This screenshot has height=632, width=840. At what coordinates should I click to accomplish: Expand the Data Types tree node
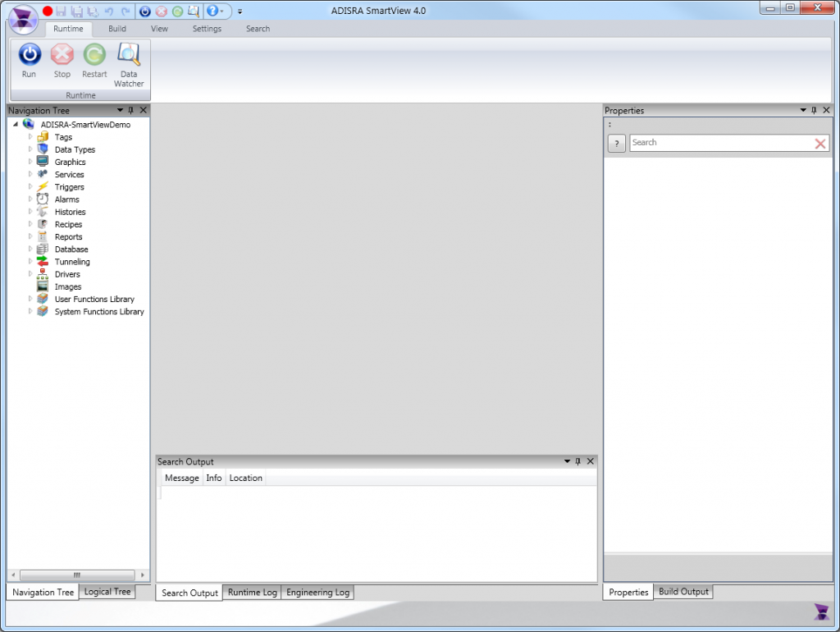[x=30, y=149]
